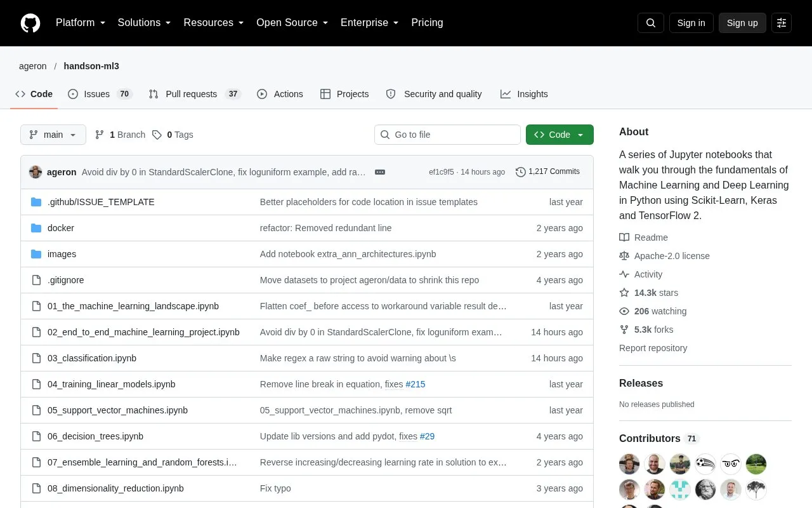Image resolution: width=812 pixels, height=508 pixels.
Task: Expand the Solutions menu
Action: (145, 23)
